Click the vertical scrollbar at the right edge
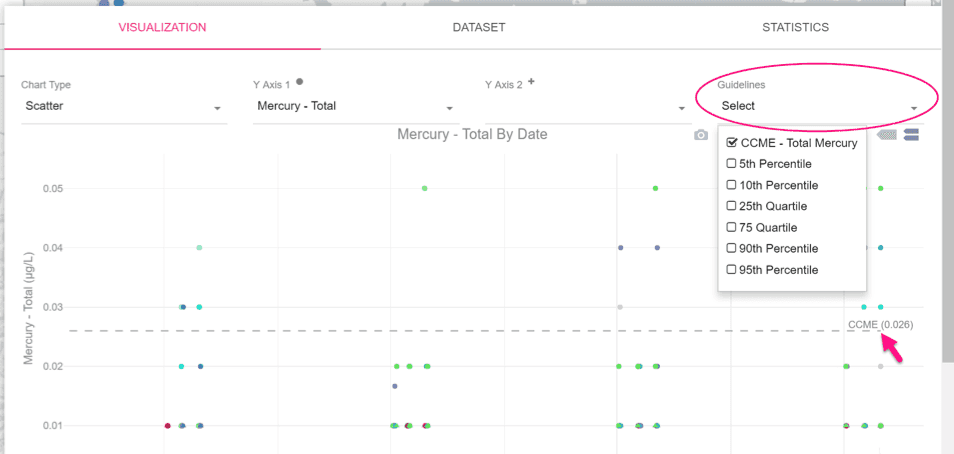 point(948,183)
